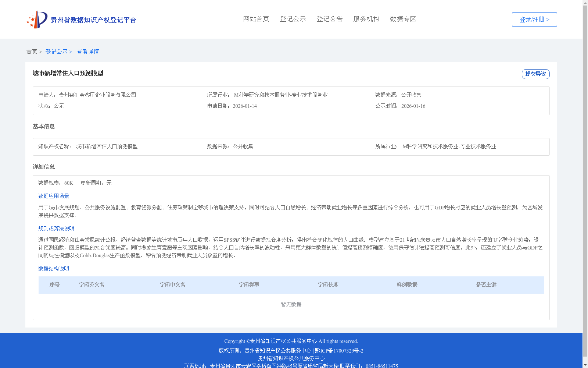588x368 pixels.
Task: Click the 字段类型 column header
Action: pos(249,285)
